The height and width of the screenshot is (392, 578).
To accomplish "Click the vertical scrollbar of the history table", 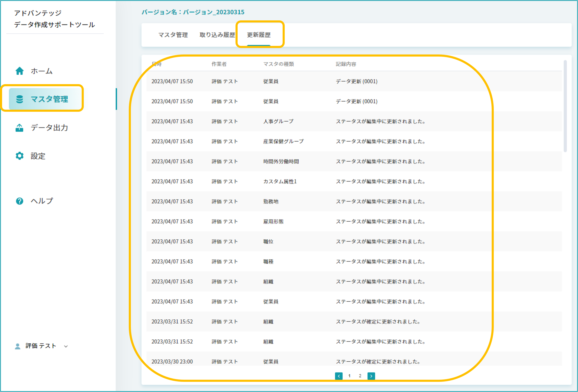I will tap(565, 106).
